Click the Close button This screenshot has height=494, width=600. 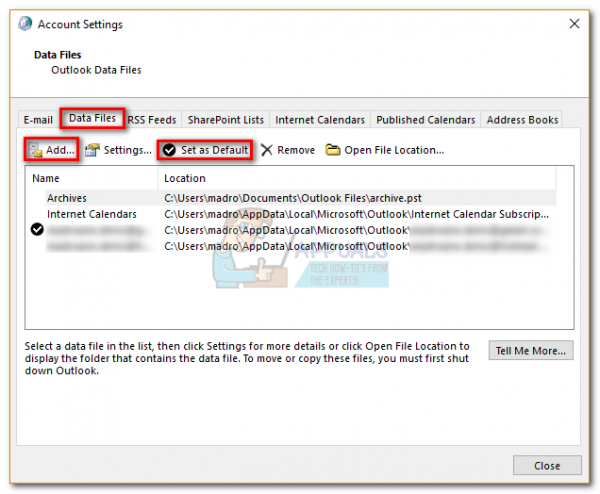coord(547,465)
